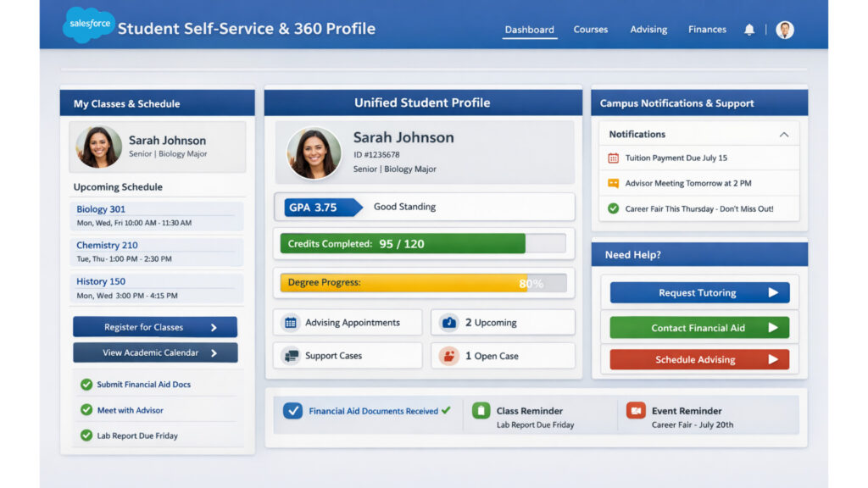Open the Finances tab
This screenshot has width=868, height=488.
coord(707,30)
